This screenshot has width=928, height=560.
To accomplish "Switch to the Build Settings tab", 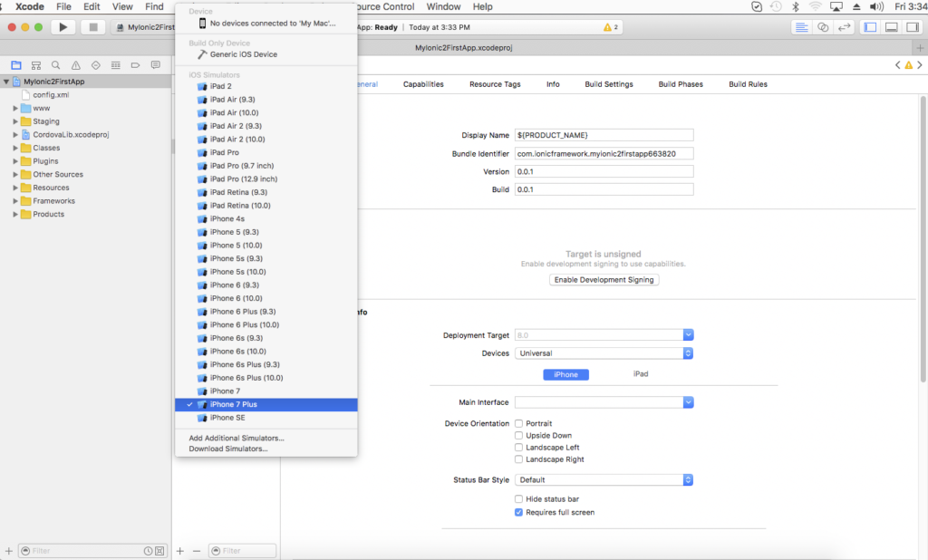I will (608, 83).
